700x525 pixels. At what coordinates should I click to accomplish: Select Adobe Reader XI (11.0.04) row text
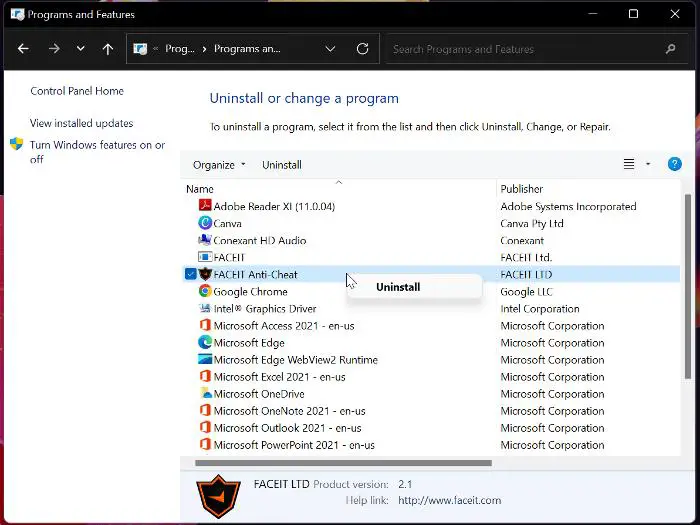pyautogui.click(x=274, y=206)
